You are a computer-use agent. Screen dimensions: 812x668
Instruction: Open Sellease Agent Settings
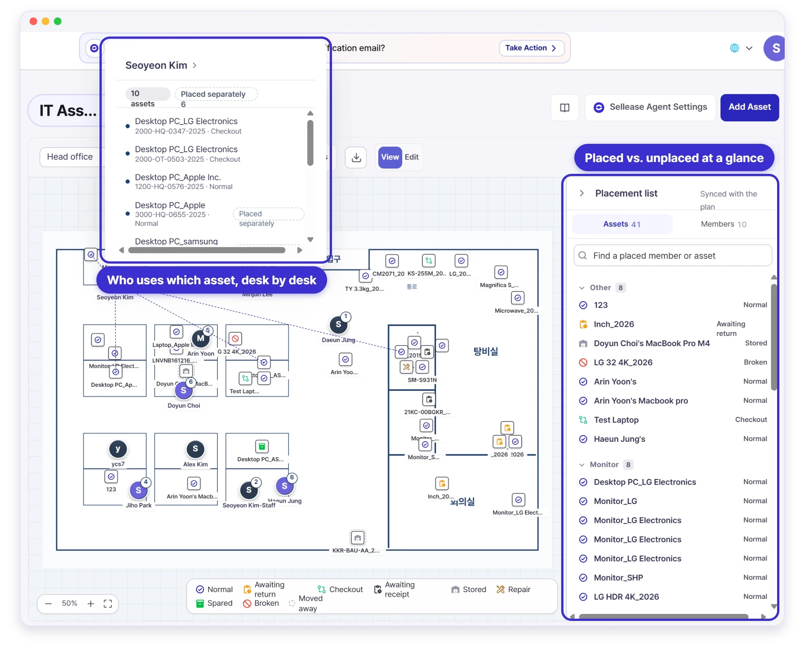click(650, 107)
